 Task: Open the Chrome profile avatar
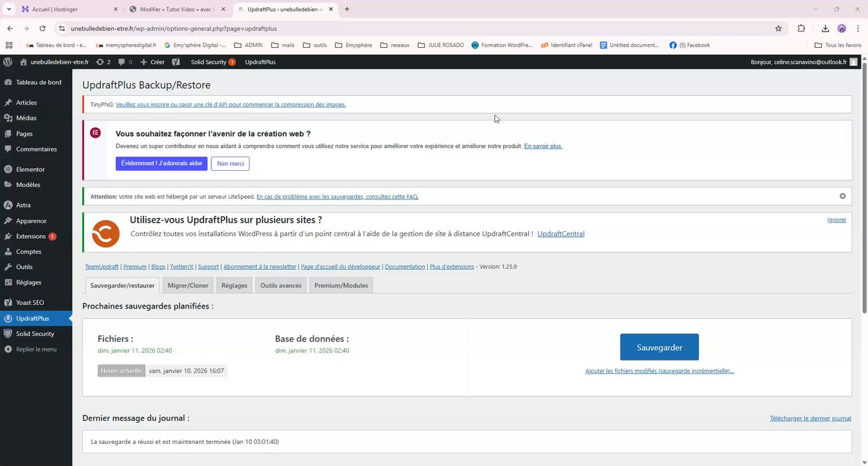[x=841, y=28]
